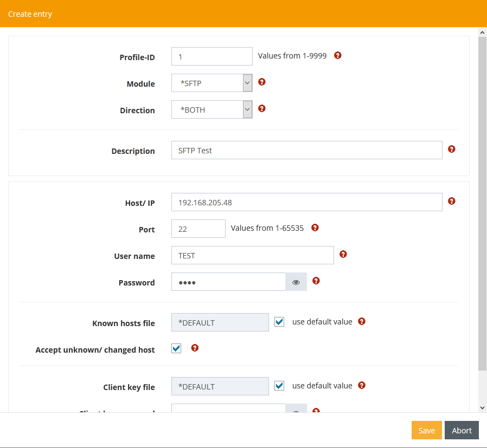Click help icon next to Password field

point(316,281)
